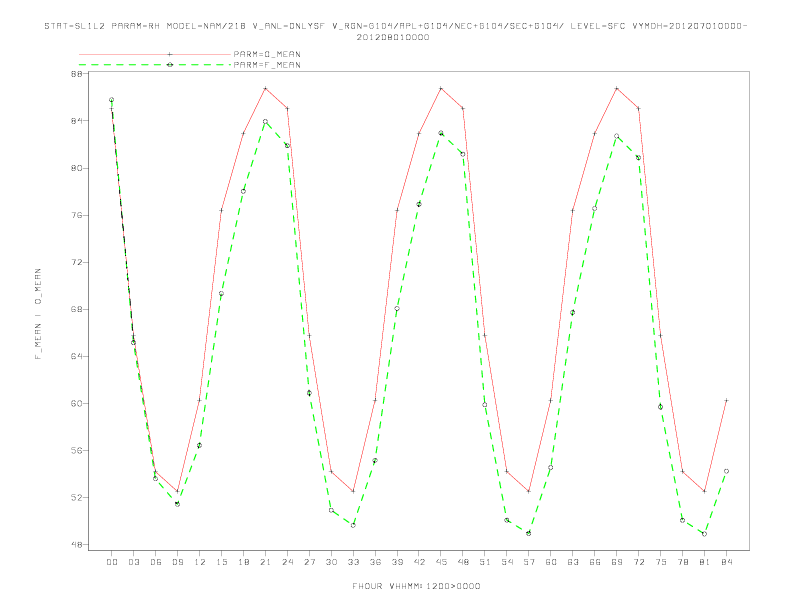The height and width of the screenshot is (612, 792).
Task: Click x-axis tick label 33
Action: [353, 562]
